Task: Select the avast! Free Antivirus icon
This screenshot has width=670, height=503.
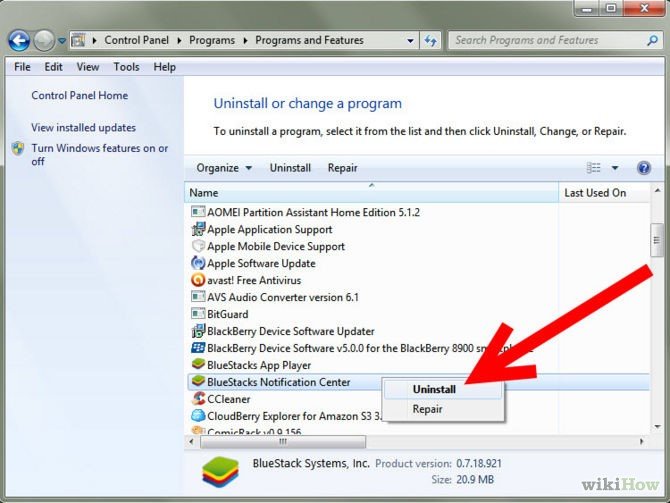Action: [198, 280]
